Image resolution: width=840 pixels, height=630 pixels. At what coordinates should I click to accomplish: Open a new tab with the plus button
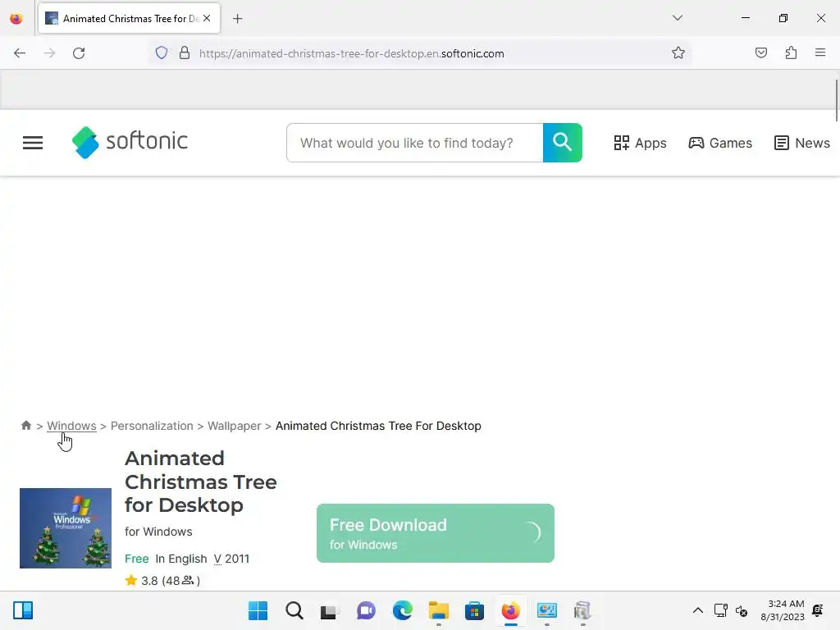pyautogui.click(x=238, y=19)
